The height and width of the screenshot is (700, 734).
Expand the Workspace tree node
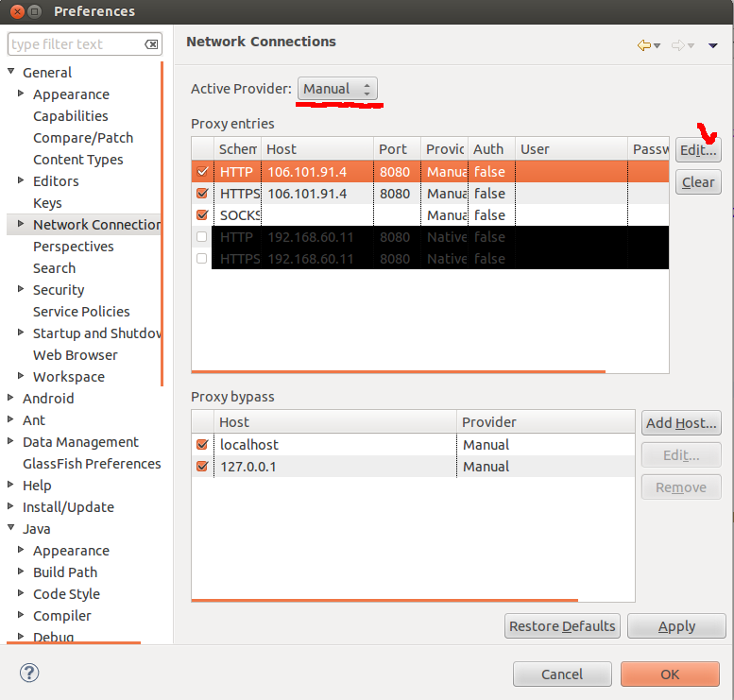[21, 376]
